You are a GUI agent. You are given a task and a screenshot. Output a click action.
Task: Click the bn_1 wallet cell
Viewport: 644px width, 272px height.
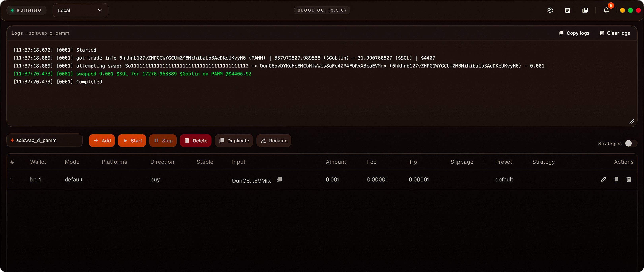click(x=36, y=179)
